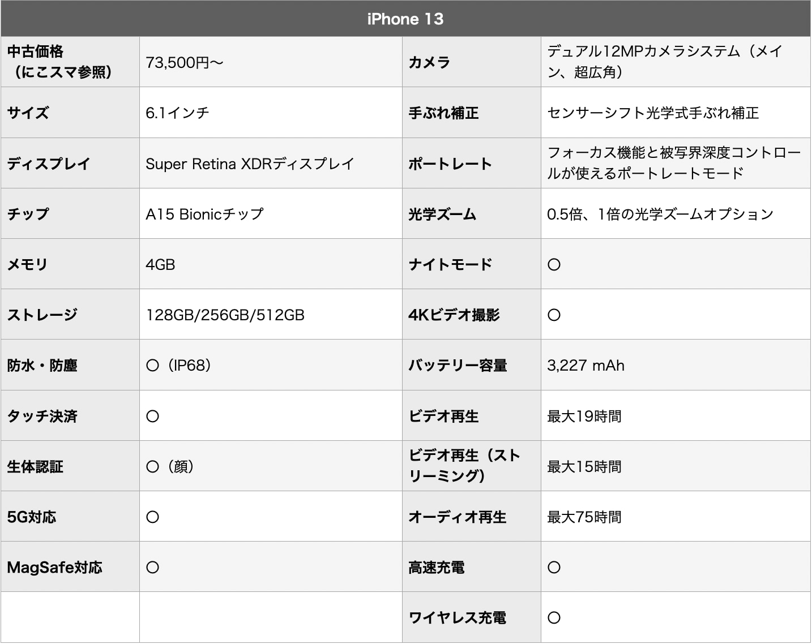Screen dimensions: 812x644
Task: Select the ナイトモード label cell
Action: pyautogui.click(x=472, y=264)
